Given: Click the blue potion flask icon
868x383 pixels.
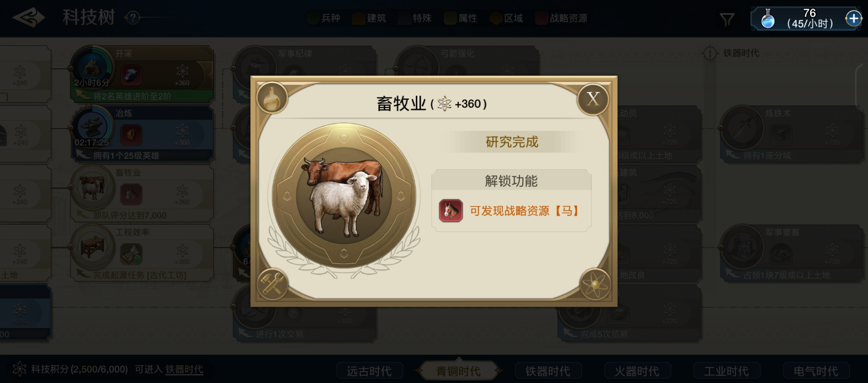Looking at the screenshot, I should point(768,19).
